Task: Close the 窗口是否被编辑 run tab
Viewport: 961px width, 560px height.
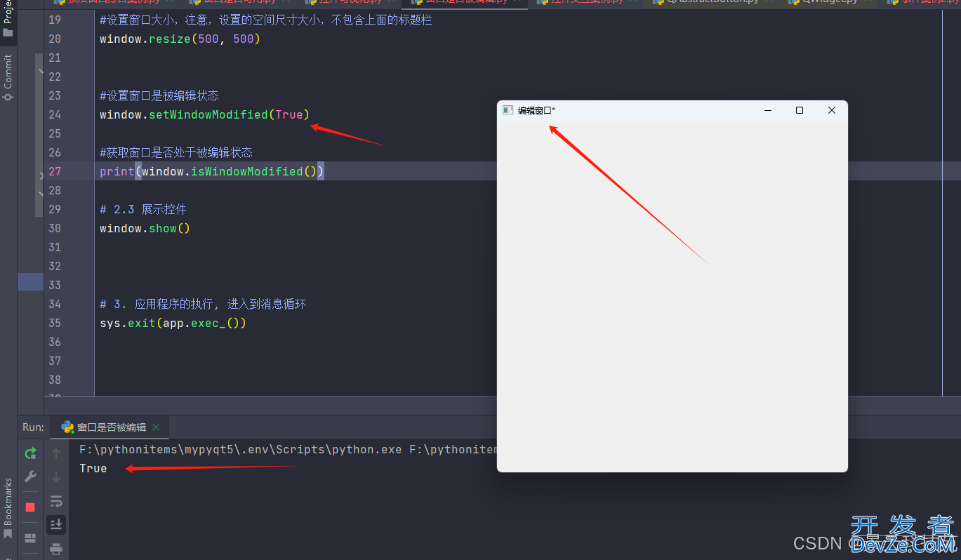Action: coord(156,427)
